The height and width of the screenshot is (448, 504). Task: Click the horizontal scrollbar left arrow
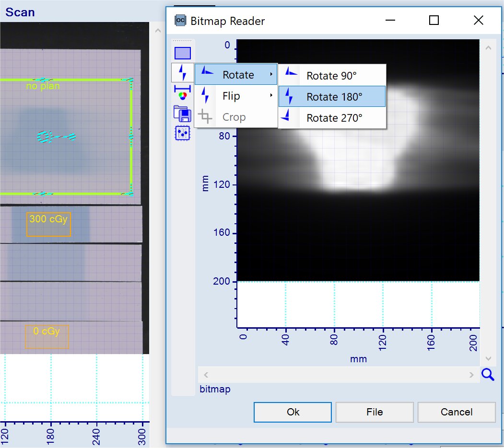(206, 375)
